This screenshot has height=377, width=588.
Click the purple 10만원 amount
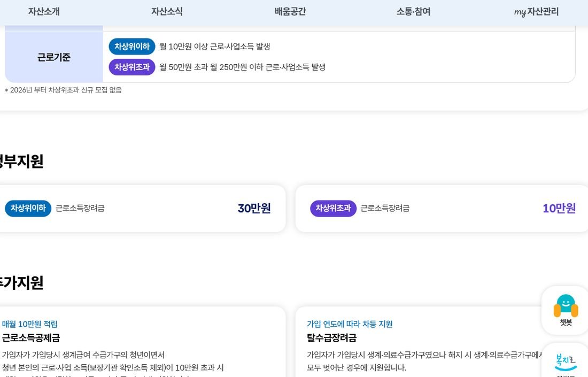(559, 208)
